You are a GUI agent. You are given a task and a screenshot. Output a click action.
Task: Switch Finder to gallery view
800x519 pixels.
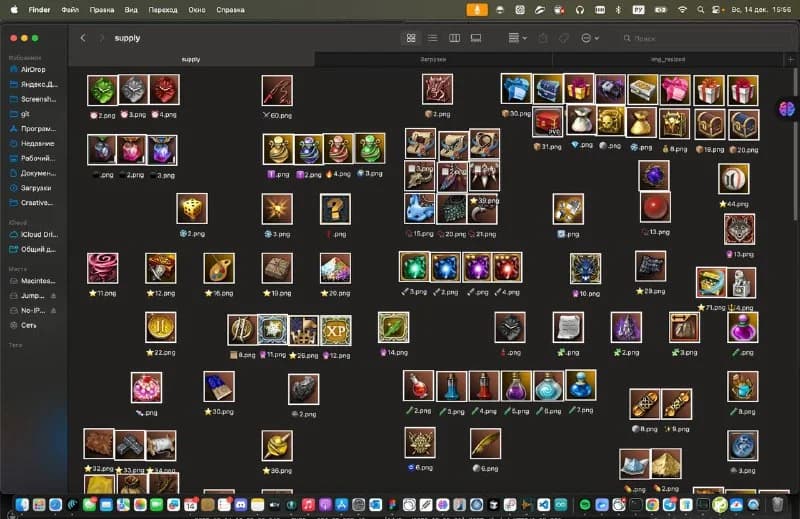click(x=476, y=38)
